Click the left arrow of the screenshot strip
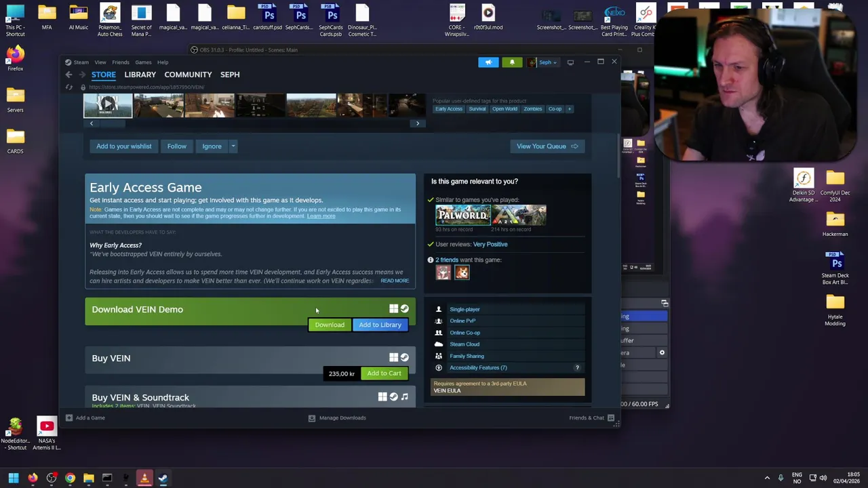The width and height of the screenshot is (868, 488). (x=92, y=123)
